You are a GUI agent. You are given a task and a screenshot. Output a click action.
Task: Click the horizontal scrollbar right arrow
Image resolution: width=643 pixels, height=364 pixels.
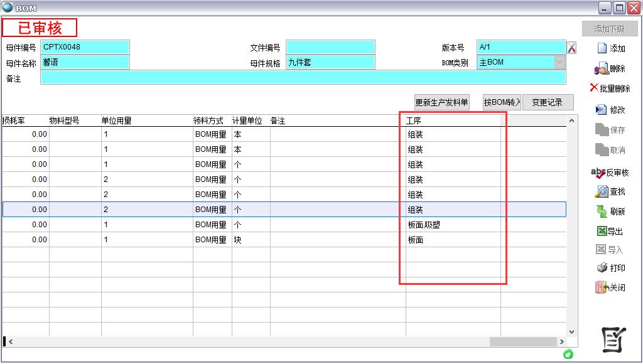(561, 342)
